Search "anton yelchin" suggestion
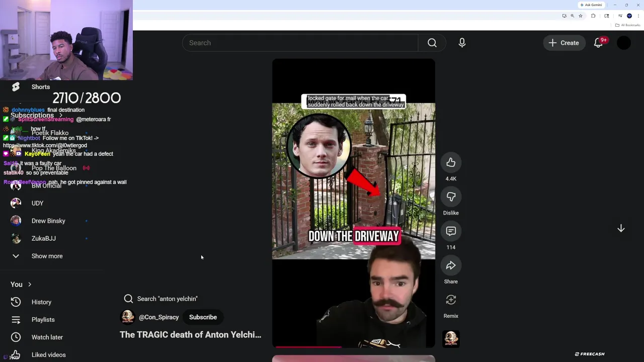 point(161,299)
